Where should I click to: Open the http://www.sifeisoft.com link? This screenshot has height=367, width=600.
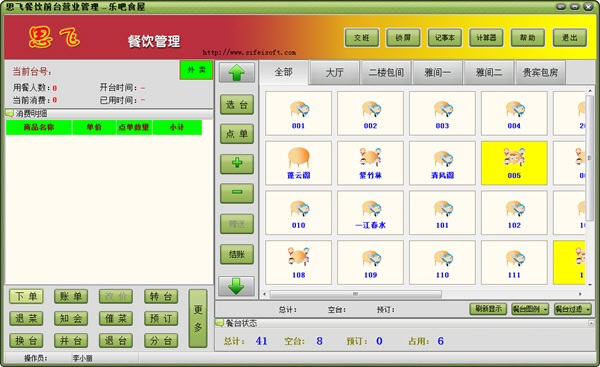click(249, 52)
